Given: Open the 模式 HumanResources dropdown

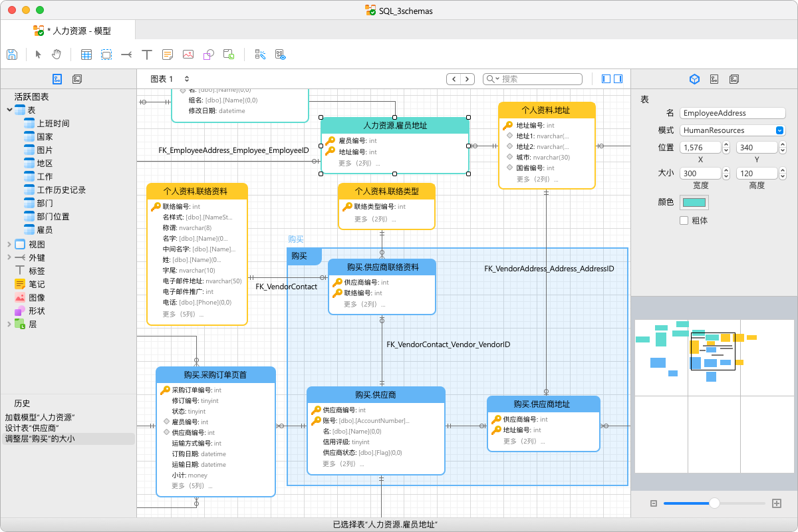Looking at the screenshot, I should point(733,130).
